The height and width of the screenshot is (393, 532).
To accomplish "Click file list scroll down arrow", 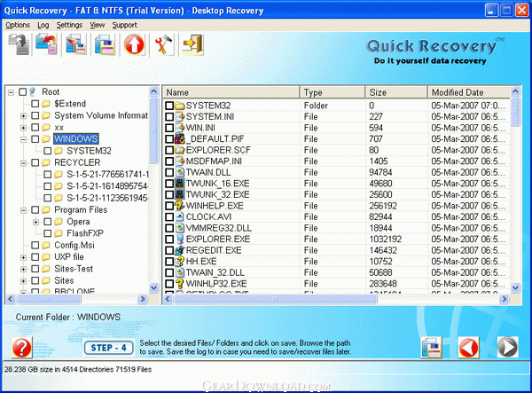I will tap(515, 287).
